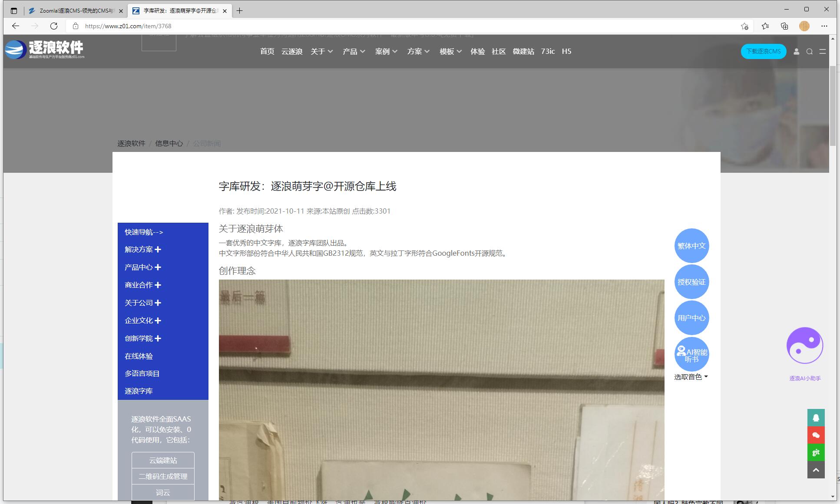Expand the 解决方案 sidebar section
The height and width of the screenshot is (504, 840).
(158, 250)
